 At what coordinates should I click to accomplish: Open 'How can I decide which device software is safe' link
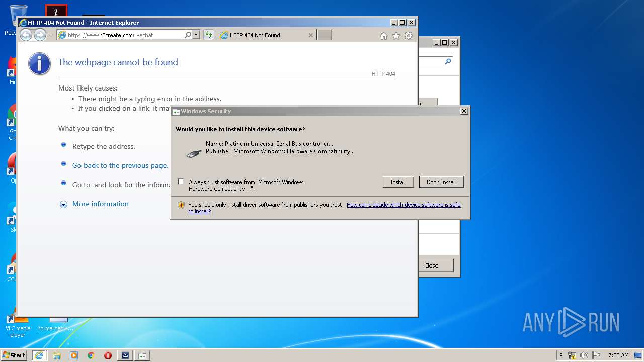point(325,208)
